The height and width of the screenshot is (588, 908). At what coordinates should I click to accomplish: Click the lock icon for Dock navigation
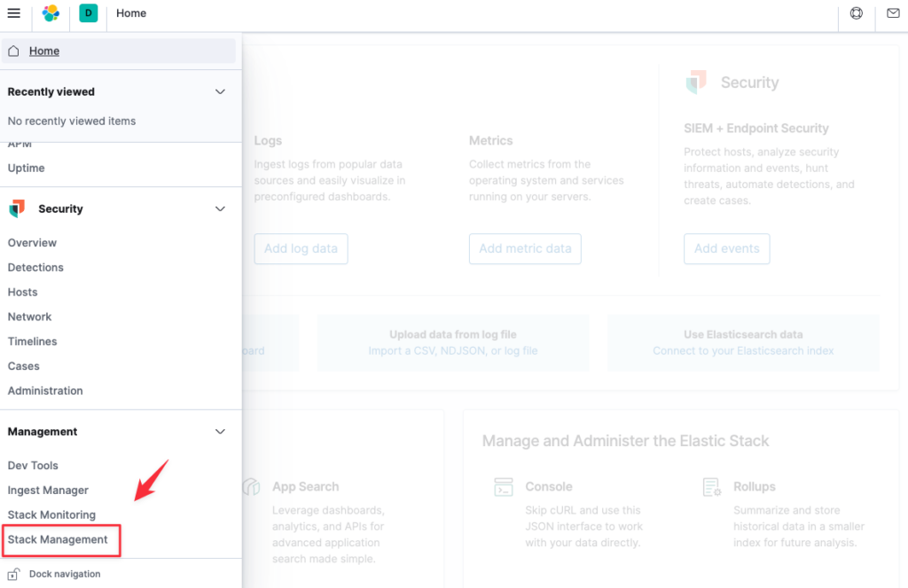(x=14, y=574)
